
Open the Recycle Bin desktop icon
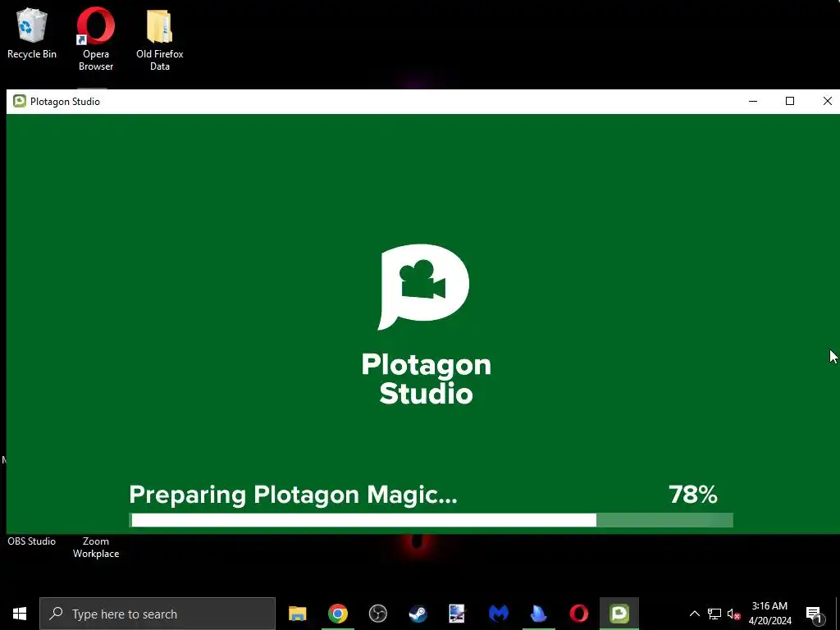32,33
